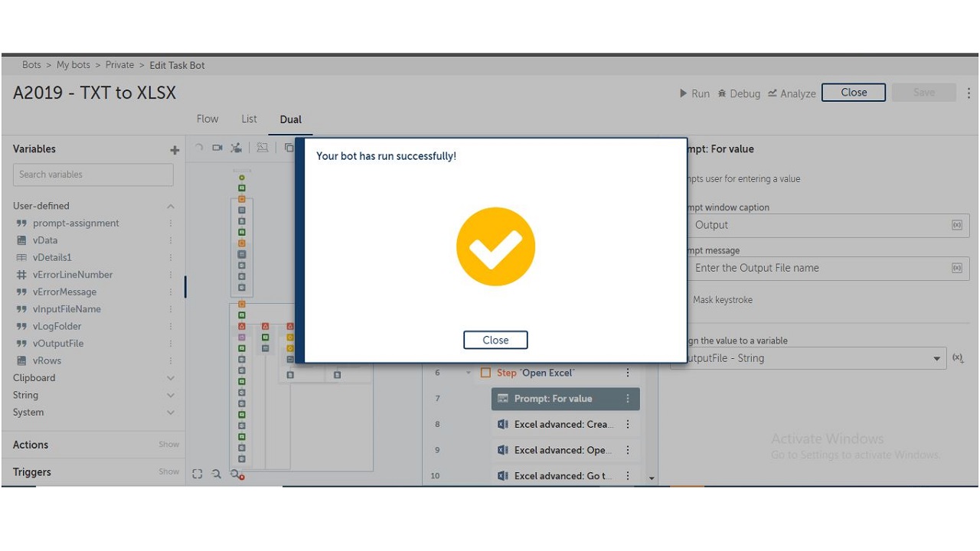
Task: Focus the Search variables field
Action: pyautogui.click(x=93, y=174)
